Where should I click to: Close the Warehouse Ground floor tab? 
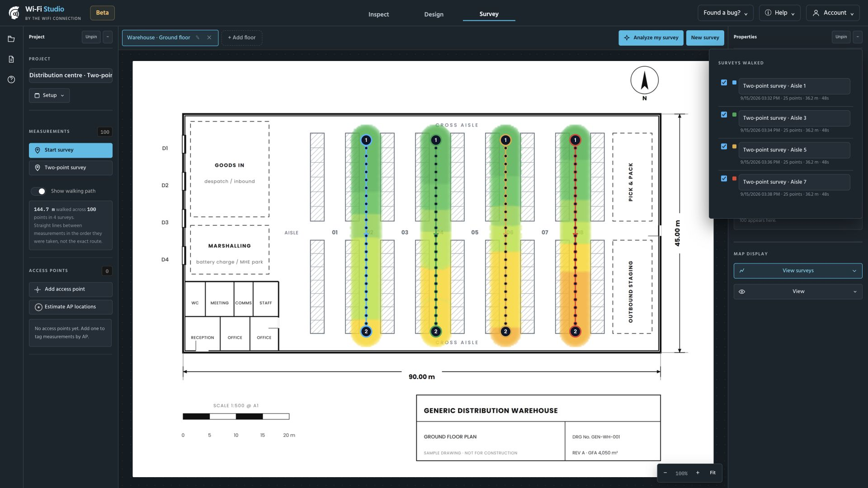coord(209,38)
